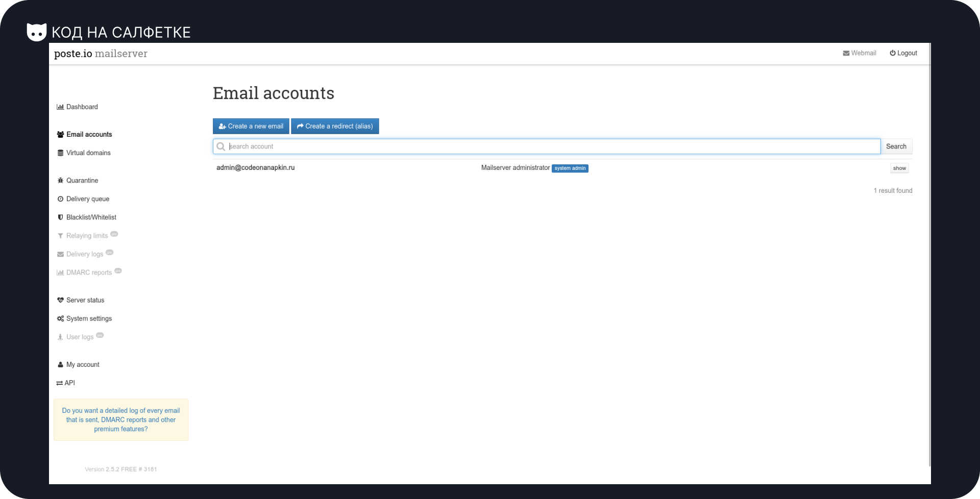Click the Dashboard chart icon
Viewport: 980px width, 499px height.
(x=60, y=107)
